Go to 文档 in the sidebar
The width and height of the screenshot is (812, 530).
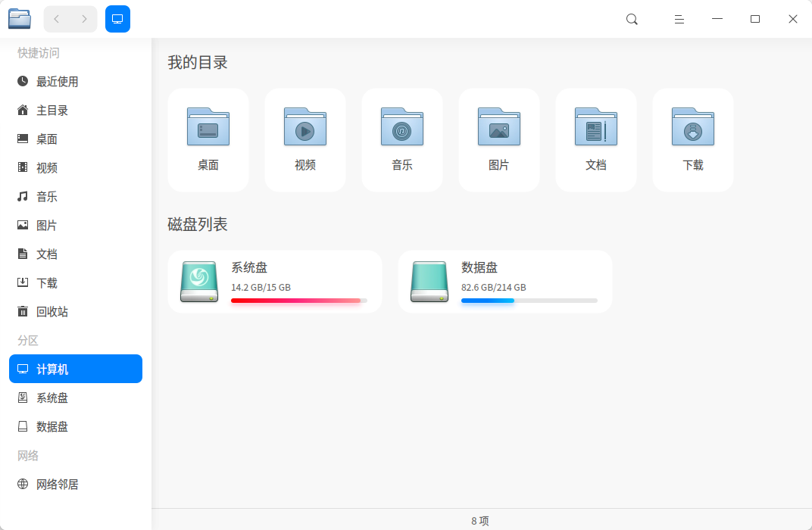(76, 254)
